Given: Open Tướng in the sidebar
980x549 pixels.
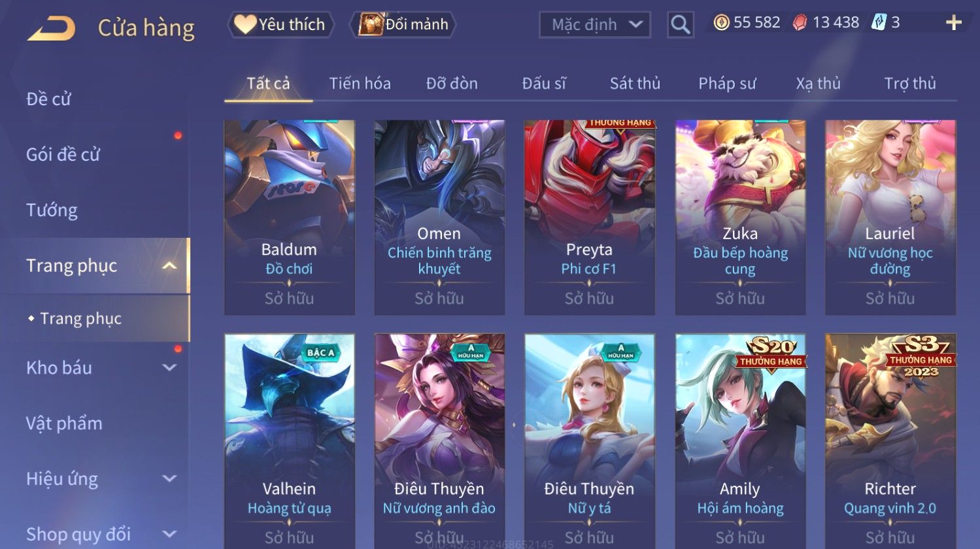Looking at the screenshot, I should [x=52, y=210].
